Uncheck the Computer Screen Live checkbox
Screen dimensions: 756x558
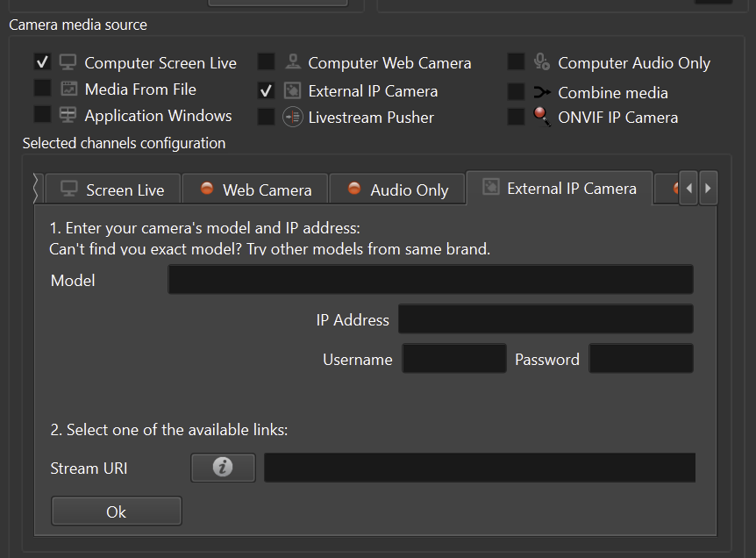point(42,62)
